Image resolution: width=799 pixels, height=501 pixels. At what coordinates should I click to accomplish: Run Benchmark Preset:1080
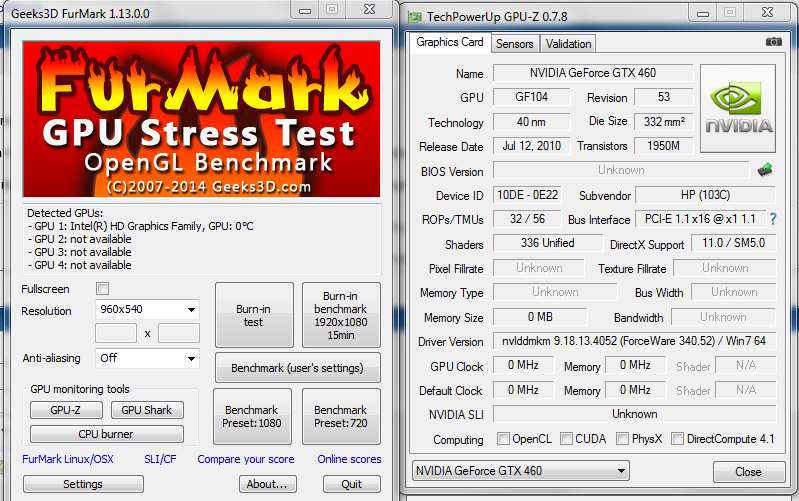point(252,416)
